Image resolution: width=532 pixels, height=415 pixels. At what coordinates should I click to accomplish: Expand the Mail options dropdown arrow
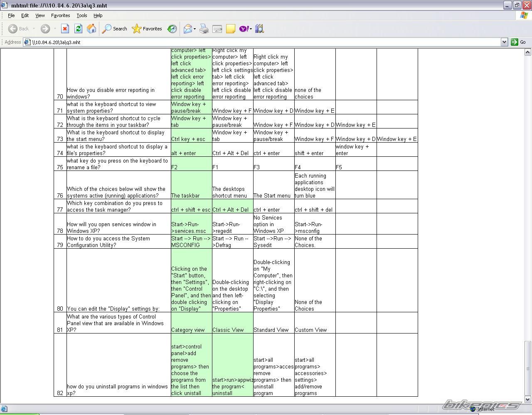click(195, 29)
